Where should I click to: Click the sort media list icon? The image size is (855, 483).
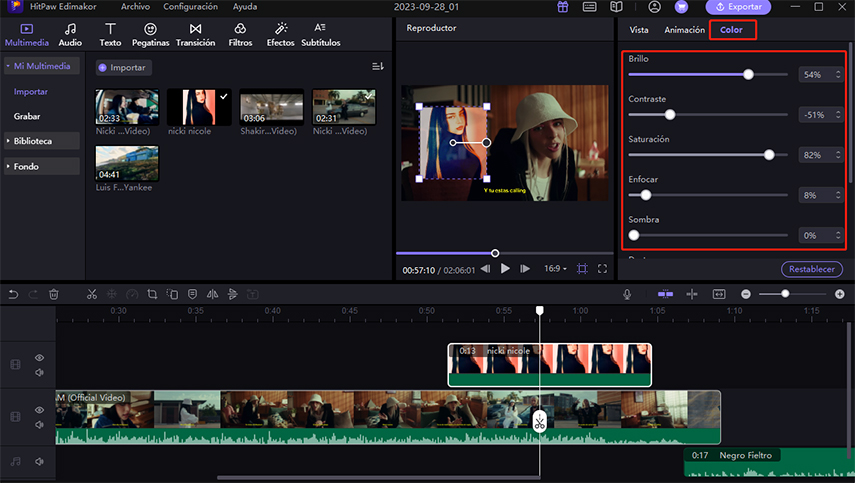tap(378, 67)
